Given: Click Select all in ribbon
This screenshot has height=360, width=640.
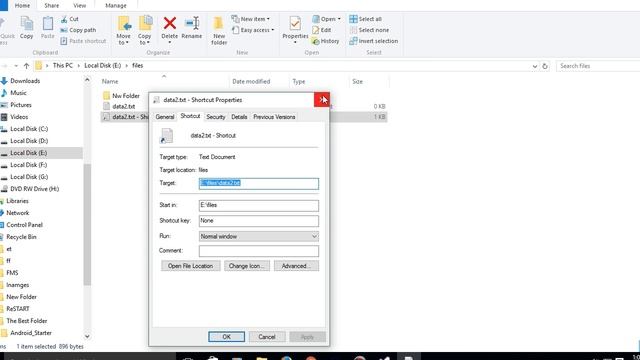Looking at the screenshot, I should 365,19.
